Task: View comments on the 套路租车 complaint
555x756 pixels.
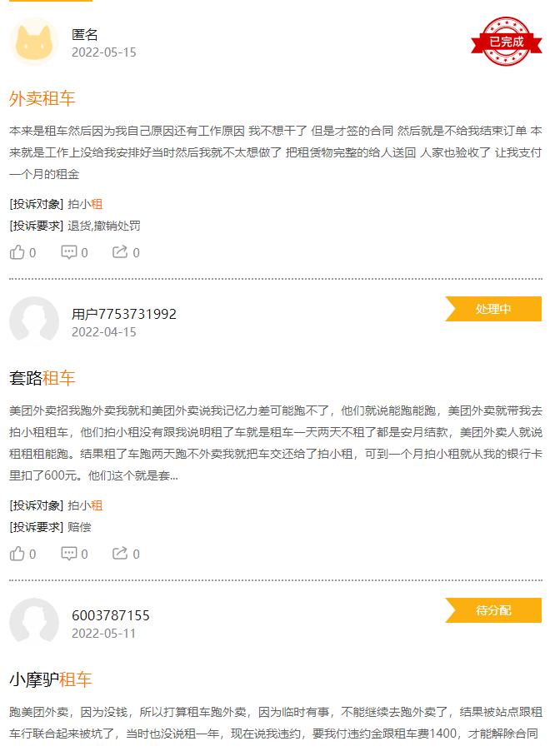Action: click(71, 554)
